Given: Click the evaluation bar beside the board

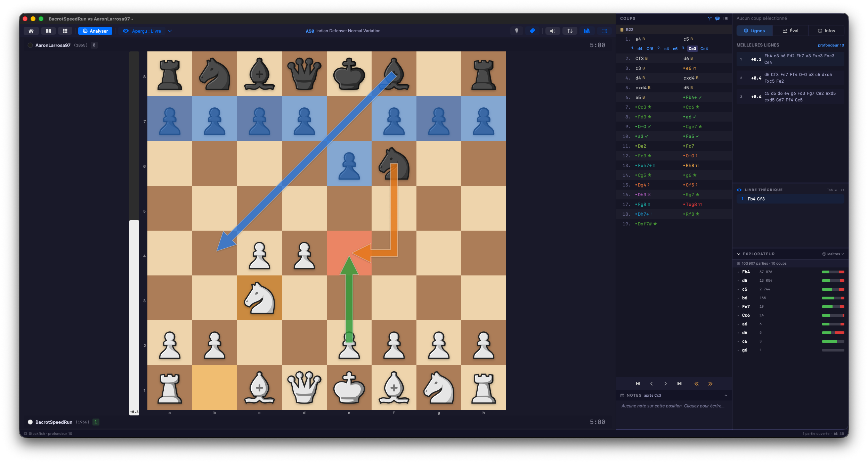Looking at the screenshot, I should [134, 233].
